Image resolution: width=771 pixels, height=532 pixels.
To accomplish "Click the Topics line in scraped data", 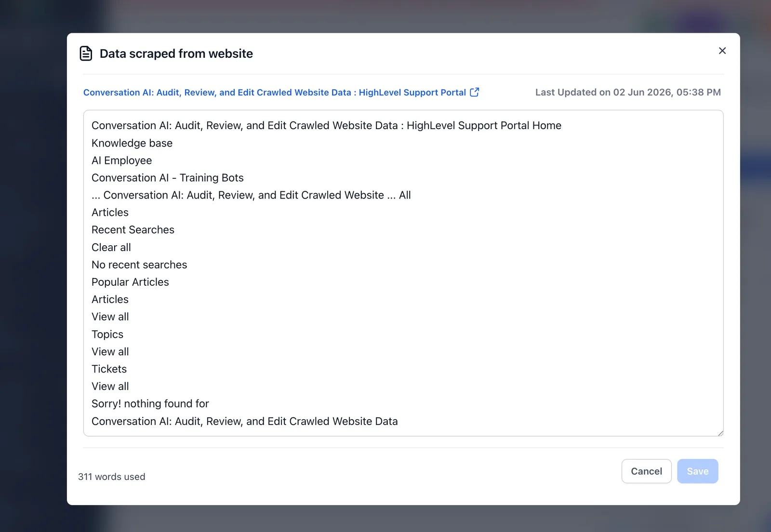I will (x=107, y=334).
